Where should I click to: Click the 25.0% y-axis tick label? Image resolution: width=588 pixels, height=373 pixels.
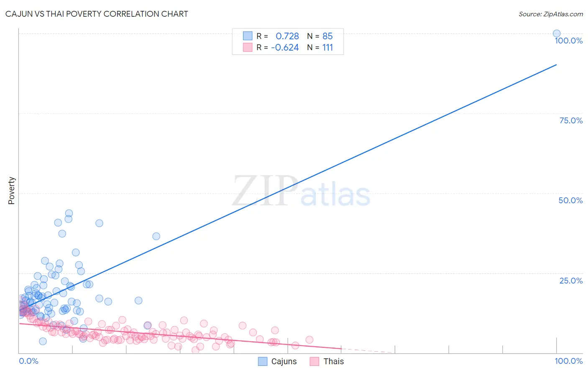pyautogui.click(x=571, y=281)
